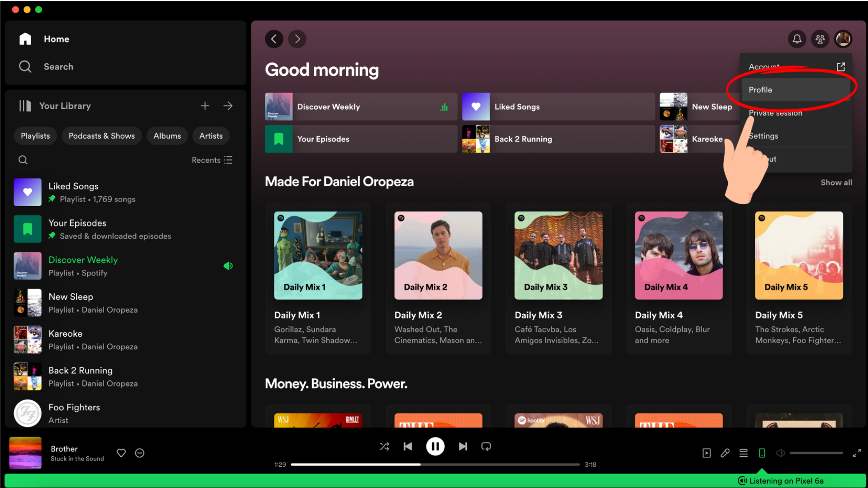Open Daily Mix 2 cover

pos(438,255)
